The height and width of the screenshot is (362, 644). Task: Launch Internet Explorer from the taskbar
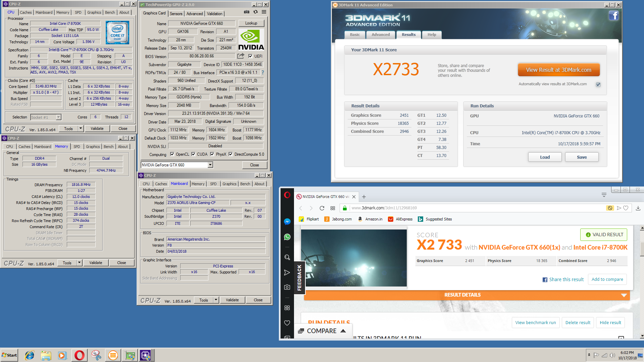coord(30,355)
